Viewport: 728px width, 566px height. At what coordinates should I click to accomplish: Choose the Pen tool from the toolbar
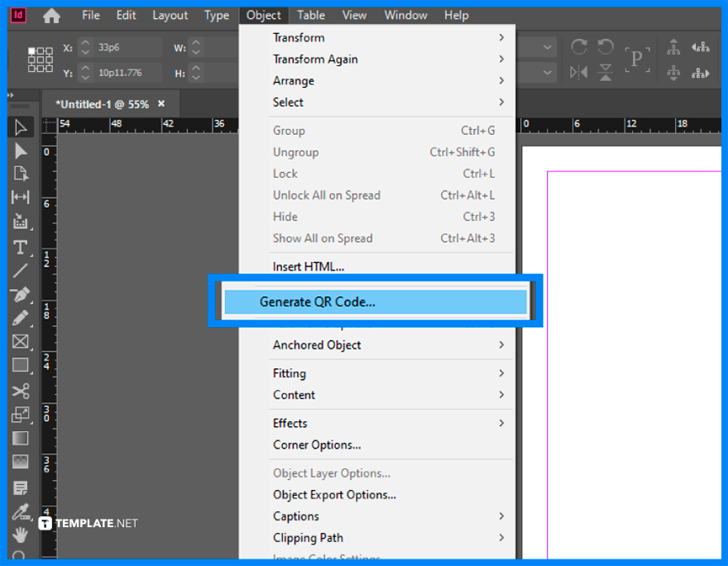tap(21, 294)
